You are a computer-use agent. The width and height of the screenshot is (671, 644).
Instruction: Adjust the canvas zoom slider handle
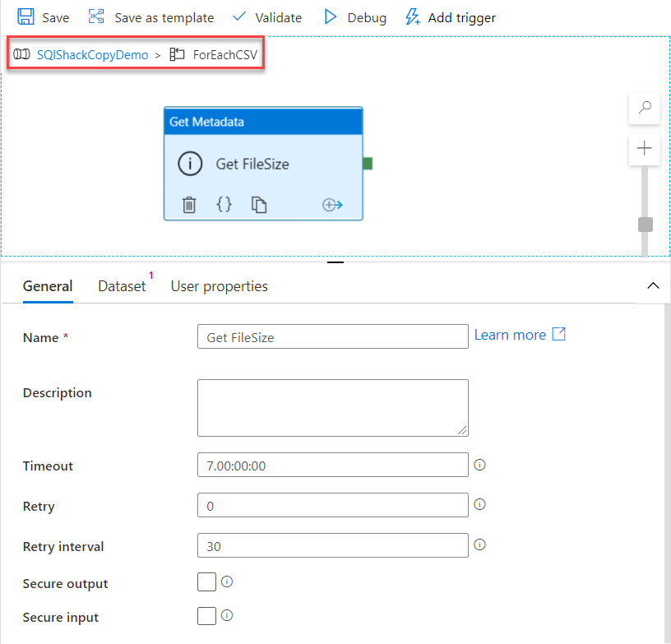point(644,224)
